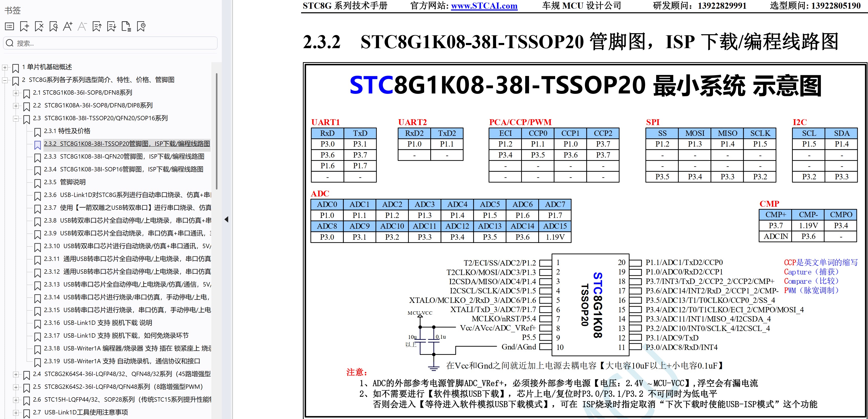The image size is (868, 419).
Task: Expand section 2.1 STC8G1K08-36I node
Action: (x=16, y=93)
